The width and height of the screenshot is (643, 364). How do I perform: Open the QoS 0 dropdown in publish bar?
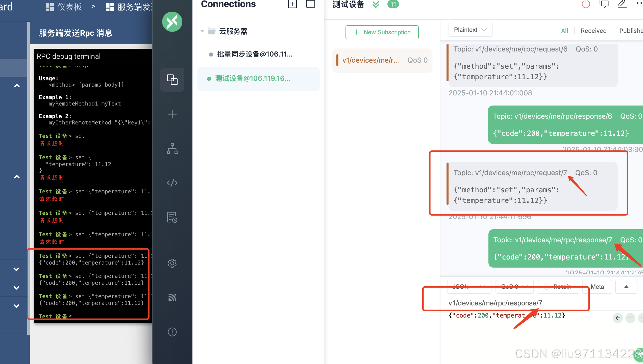[514, 287]
